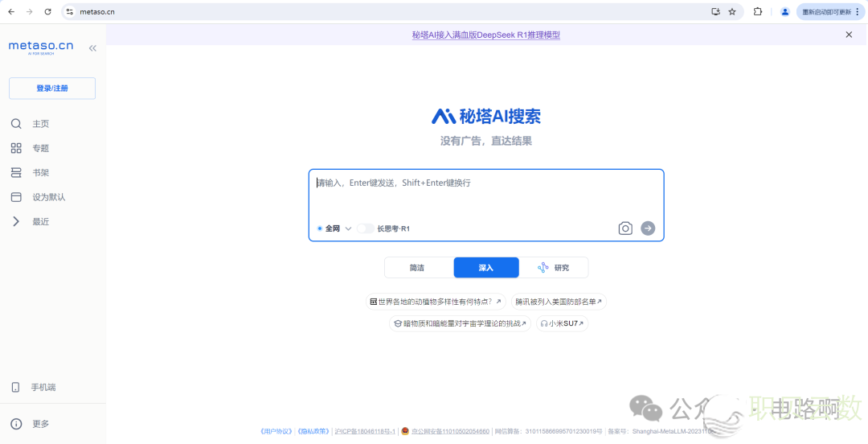Click 重新启动即可更新 browser menu button
868x444 pixels.
[830, 11]
